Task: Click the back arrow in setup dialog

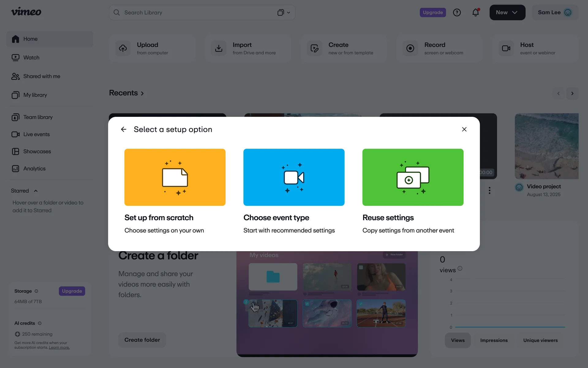Action: pos(123,129)
